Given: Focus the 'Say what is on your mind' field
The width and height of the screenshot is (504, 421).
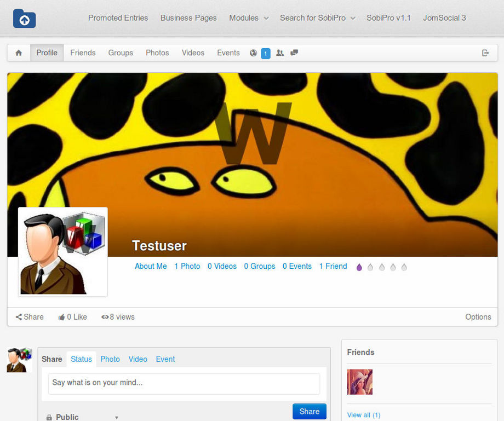Looking at the screenshot, I should click(184, 384).
